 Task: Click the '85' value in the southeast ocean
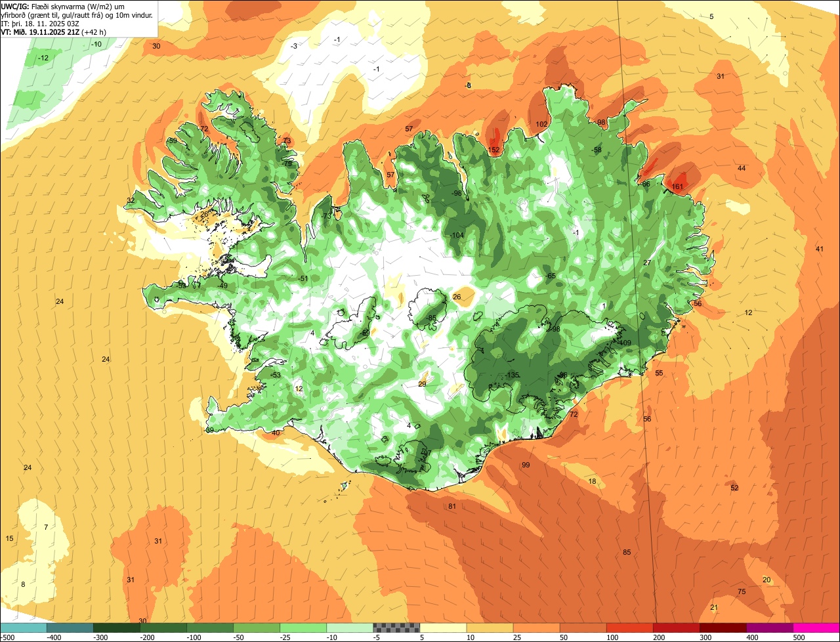point(627,552)
